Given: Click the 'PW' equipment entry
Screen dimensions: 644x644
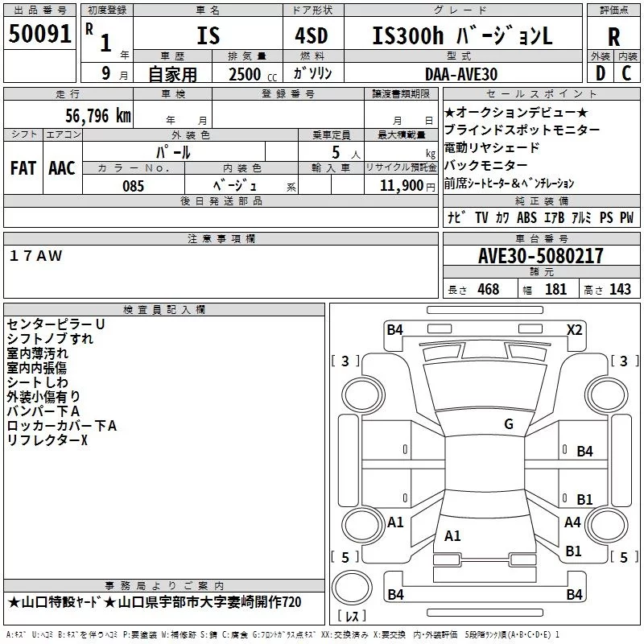Looking at the screenshot, I should point(627,217).
